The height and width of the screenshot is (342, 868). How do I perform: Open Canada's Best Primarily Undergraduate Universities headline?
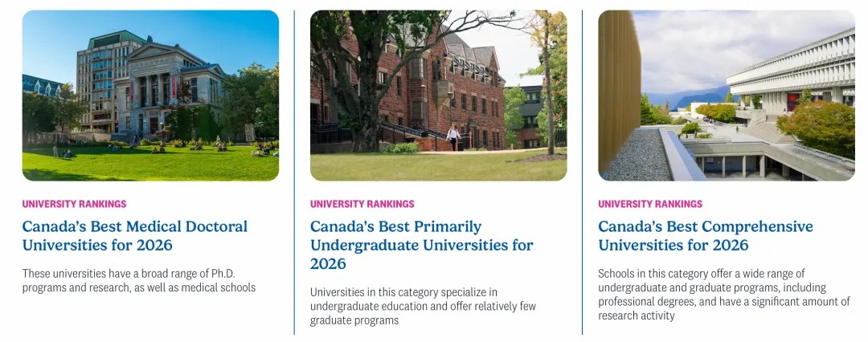(421, 245)
